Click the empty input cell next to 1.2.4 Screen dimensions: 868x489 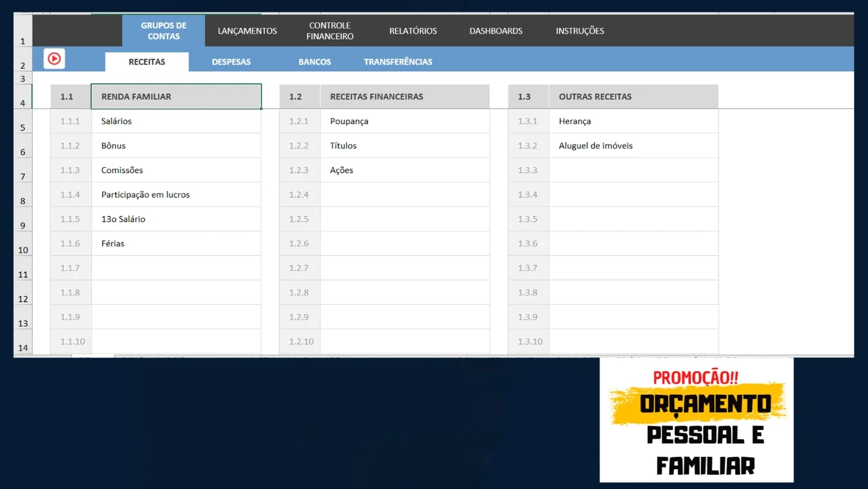click(405, 195)
